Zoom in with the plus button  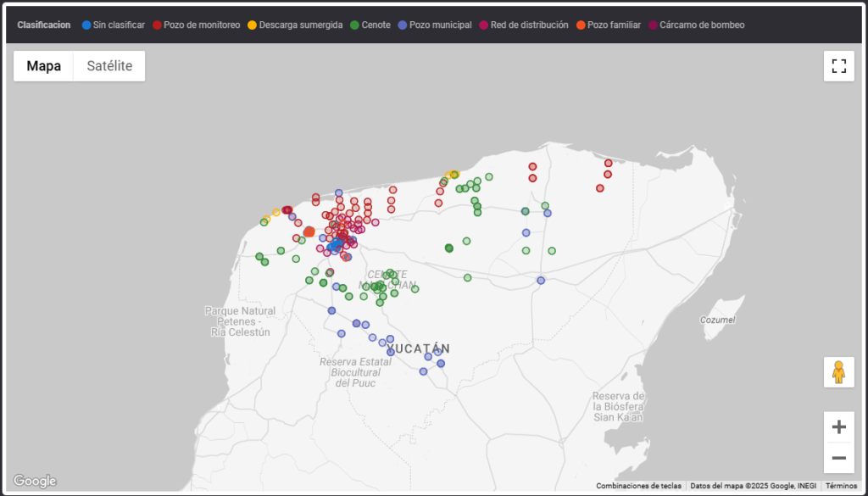(838, 427)
